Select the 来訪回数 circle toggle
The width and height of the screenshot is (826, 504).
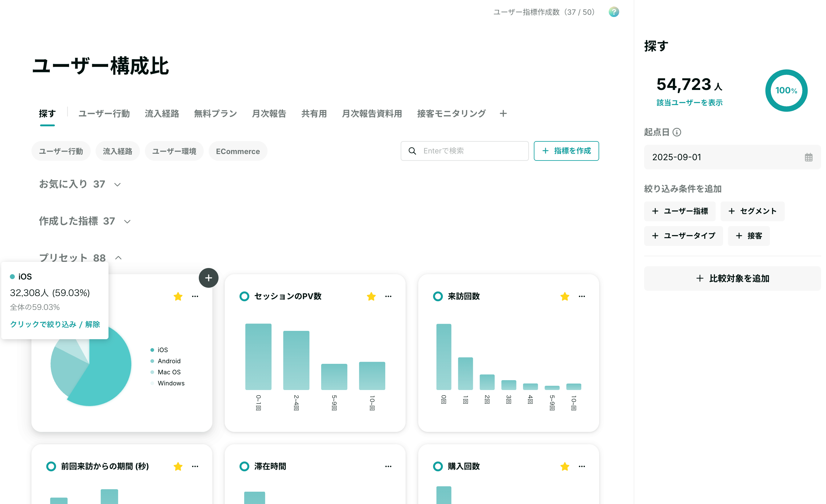pyautogui.click(x=438, y=296)
